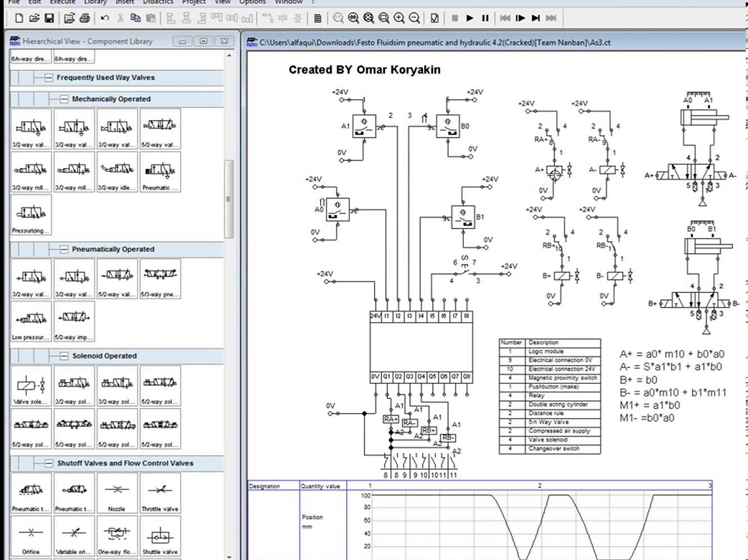Select the Shuttle valve component
The height and width of the screenshot is (560, 748).
(159, 535)
